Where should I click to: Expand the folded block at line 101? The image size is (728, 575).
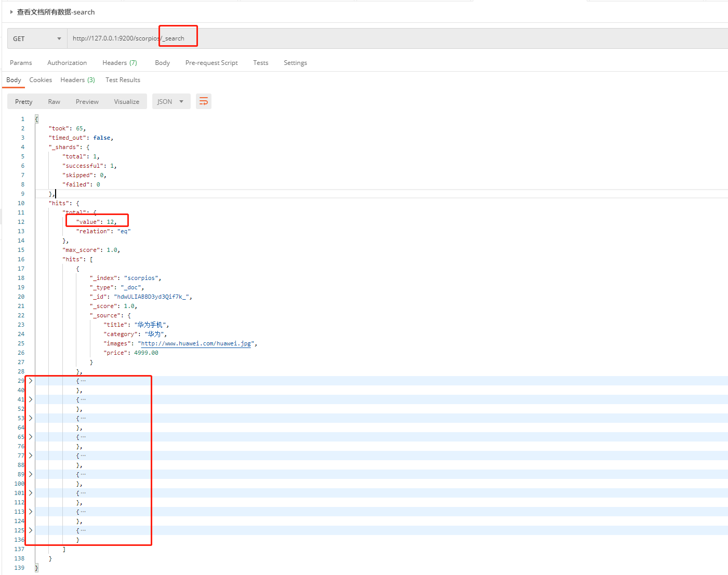tap(31, 493)
